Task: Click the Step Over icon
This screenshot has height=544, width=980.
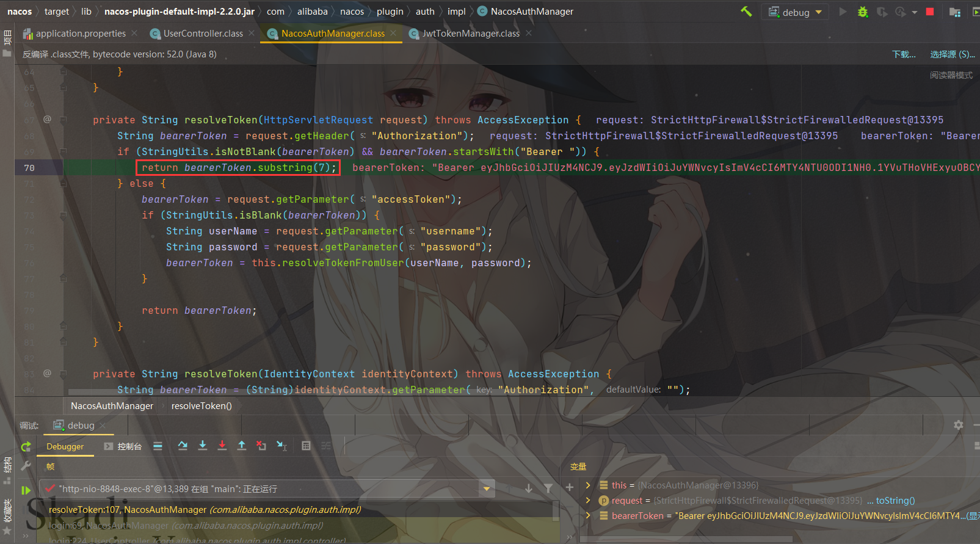Action: (x=183, y=446)
